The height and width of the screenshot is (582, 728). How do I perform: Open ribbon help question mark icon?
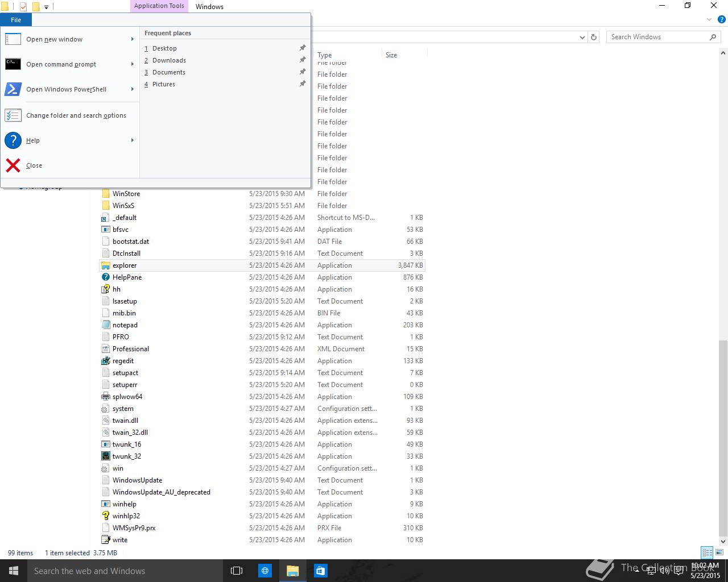point(721,20)
